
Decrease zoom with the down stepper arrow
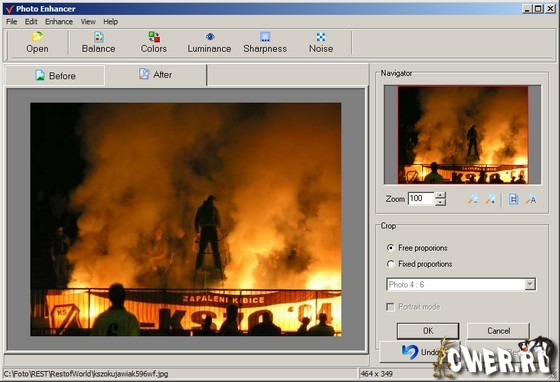(x=441, y=202)
